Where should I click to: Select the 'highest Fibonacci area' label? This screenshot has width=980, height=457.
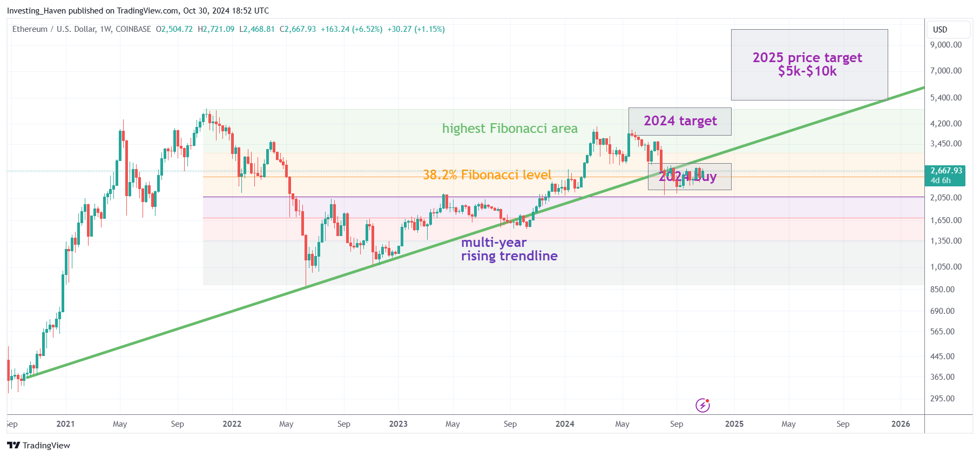pyautogui.click(x=510, y=129)
